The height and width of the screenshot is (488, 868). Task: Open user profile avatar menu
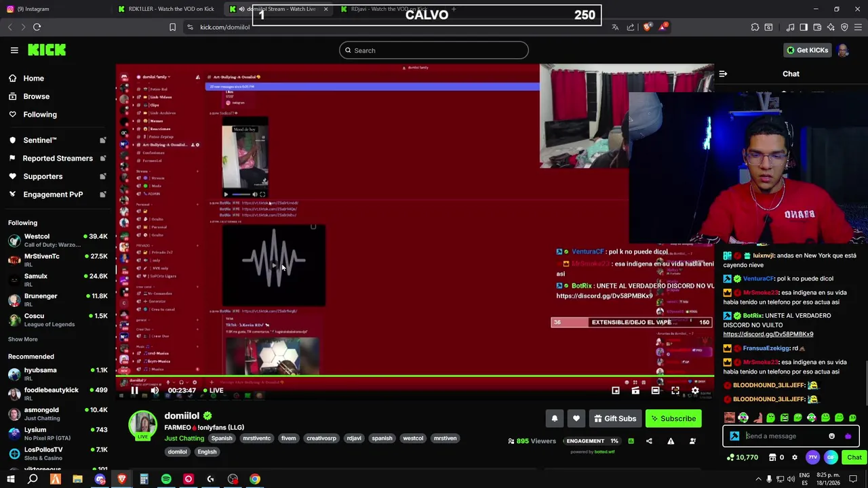click(843, 50)
